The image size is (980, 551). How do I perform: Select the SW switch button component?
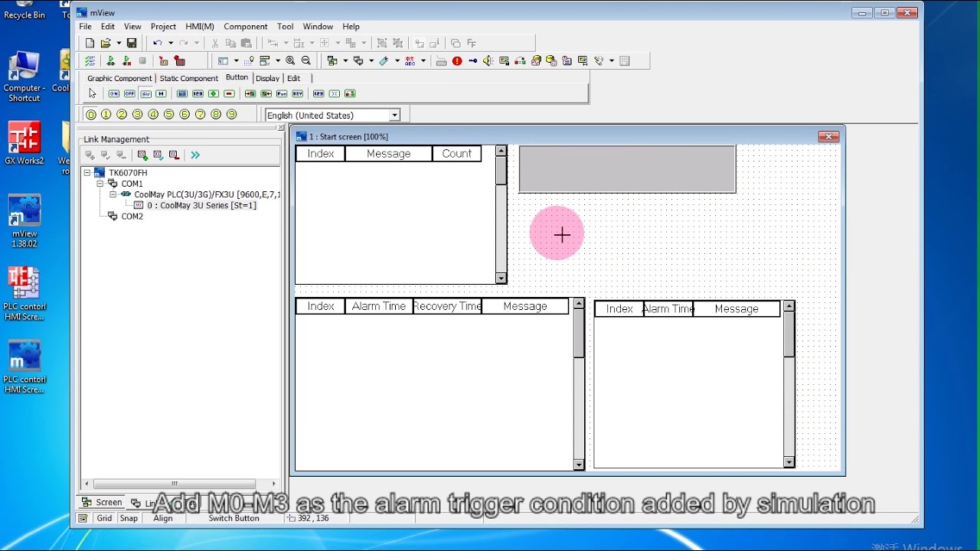(145, 93)
